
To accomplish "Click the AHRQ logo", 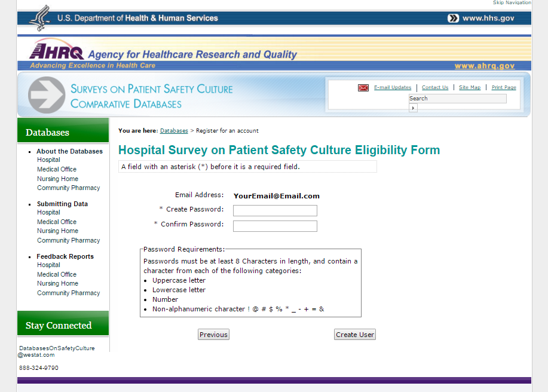I will [57, 50].
